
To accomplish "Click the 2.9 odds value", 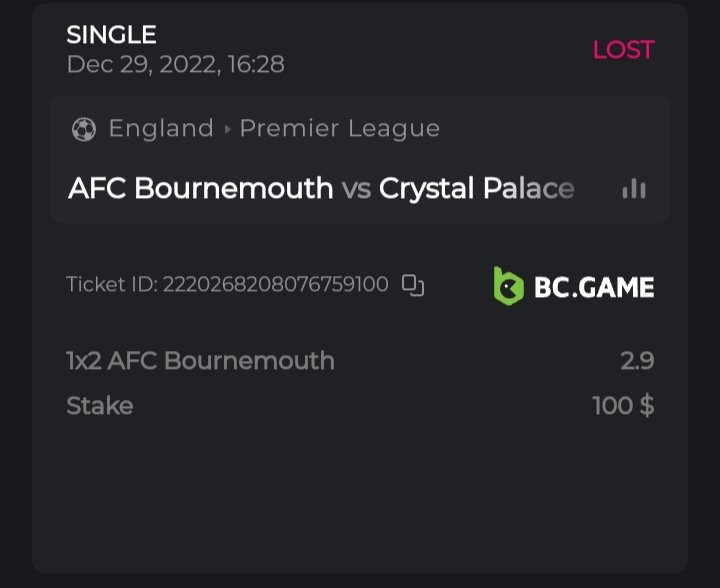I will point(637,361).
